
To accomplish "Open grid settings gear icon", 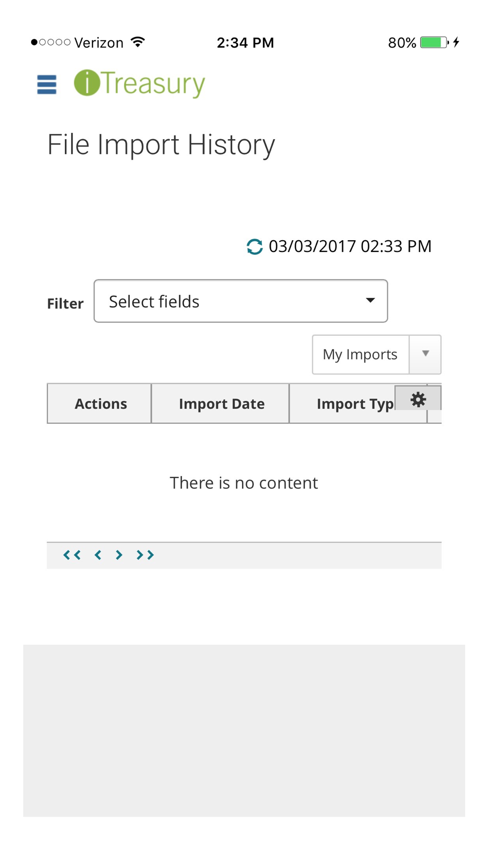I will pyautogui.click(x=418, y=399).
